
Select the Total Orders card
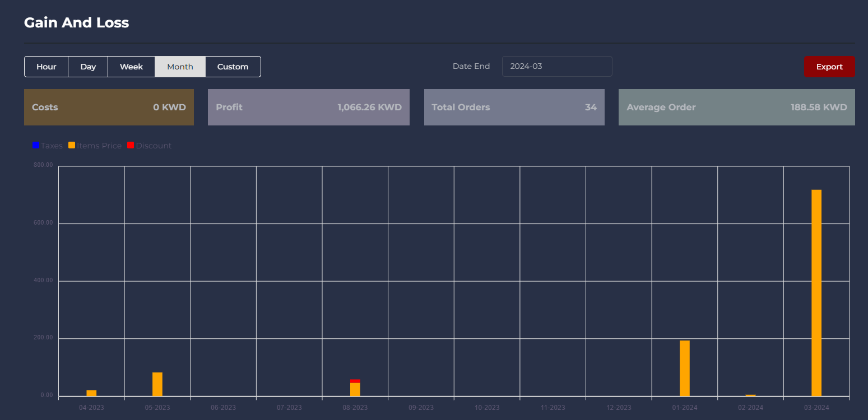[514, 107]
